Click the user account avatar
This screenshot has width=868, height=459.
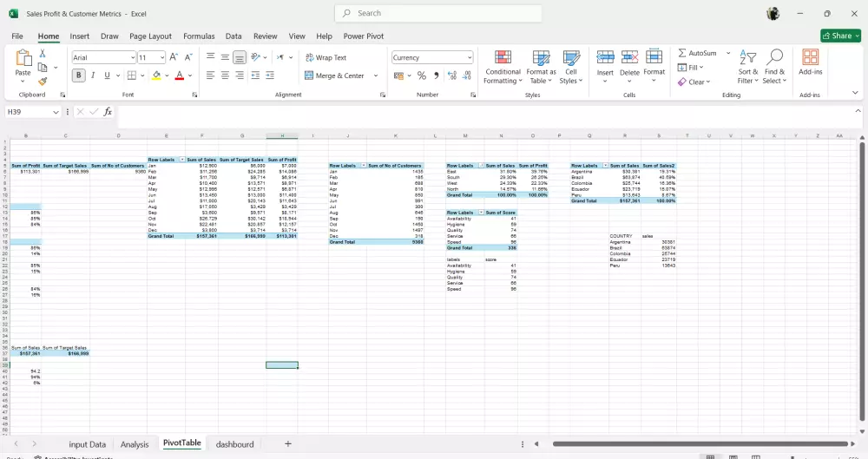[773, 13]
